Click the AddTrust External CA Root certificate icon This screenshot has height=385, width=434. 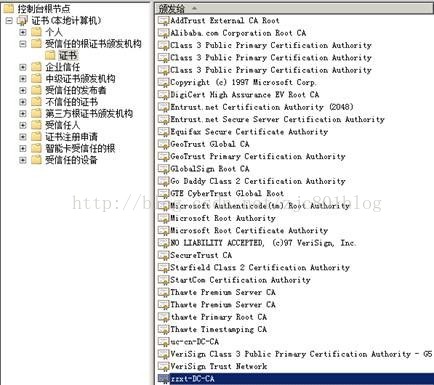[163, 21]
